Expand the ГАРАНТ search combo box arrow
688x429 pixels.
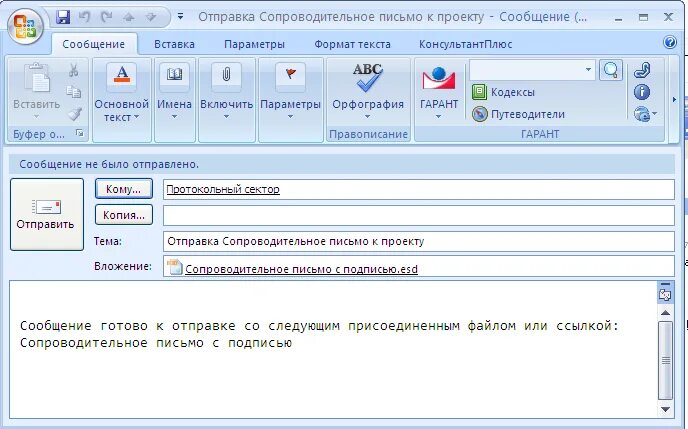(x=588, y=70)
